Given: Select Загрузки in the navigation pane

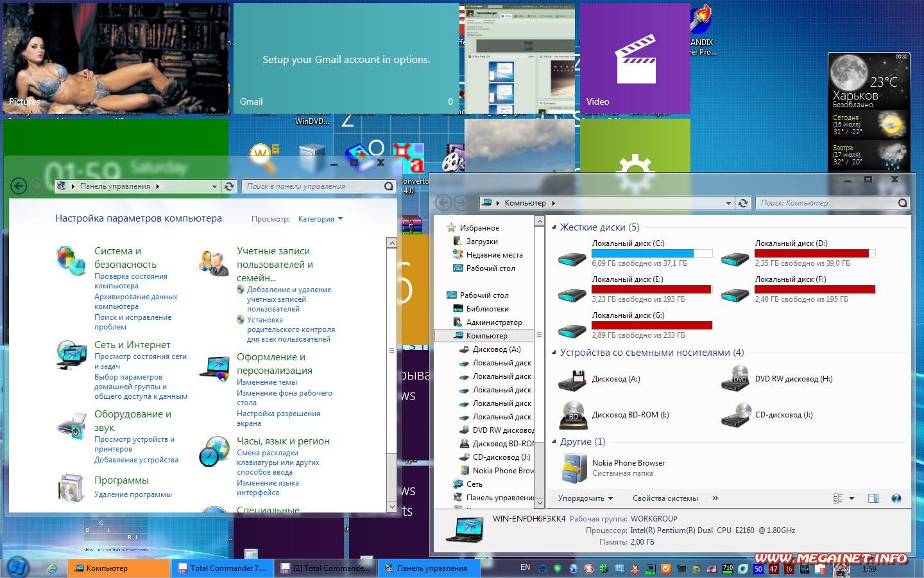Looking at the screenshot, I should (482, 241).
